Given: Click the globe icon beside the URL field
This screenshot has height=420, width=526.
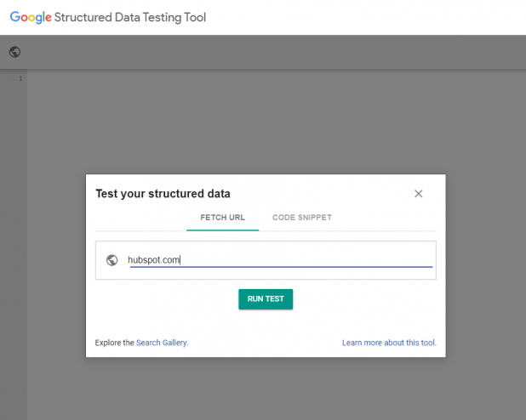Looking at the screenshot, I should (x=112, y=260).
